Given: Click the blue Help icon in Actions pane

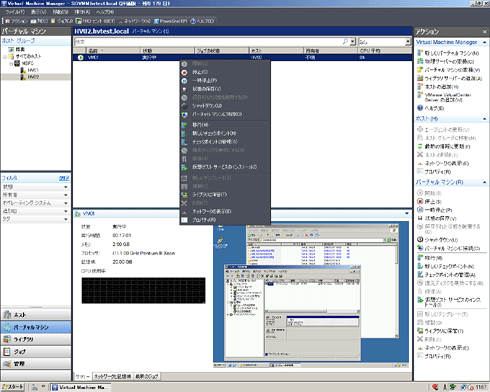Looking at the screenshot, I should (x=420, y=108).
